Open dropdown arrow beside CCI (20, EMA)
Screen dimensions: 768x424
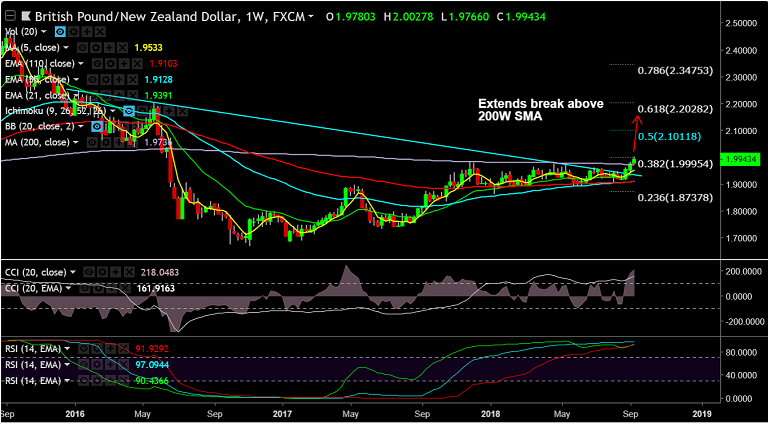69,288
